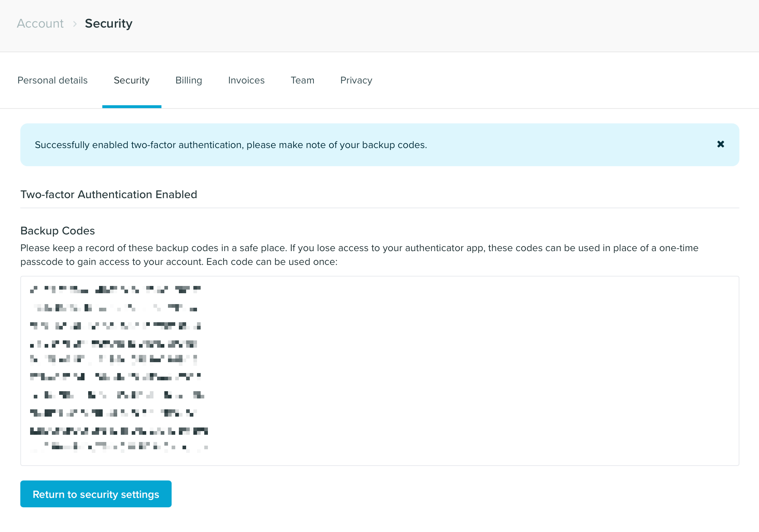Click empty area inside backup codes box
The image size is (759, 532).
(x=472, y=370)
